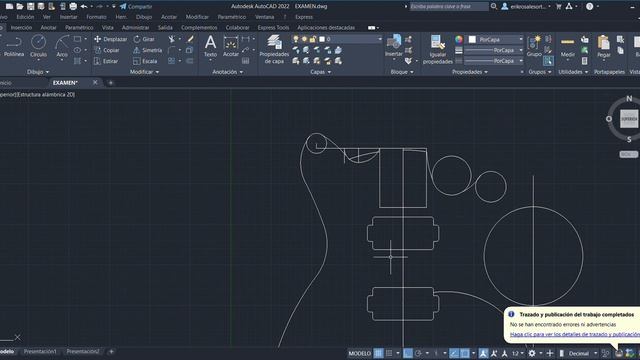
Task: Expand the Propiedades panel dropdown
Action: 469,72
